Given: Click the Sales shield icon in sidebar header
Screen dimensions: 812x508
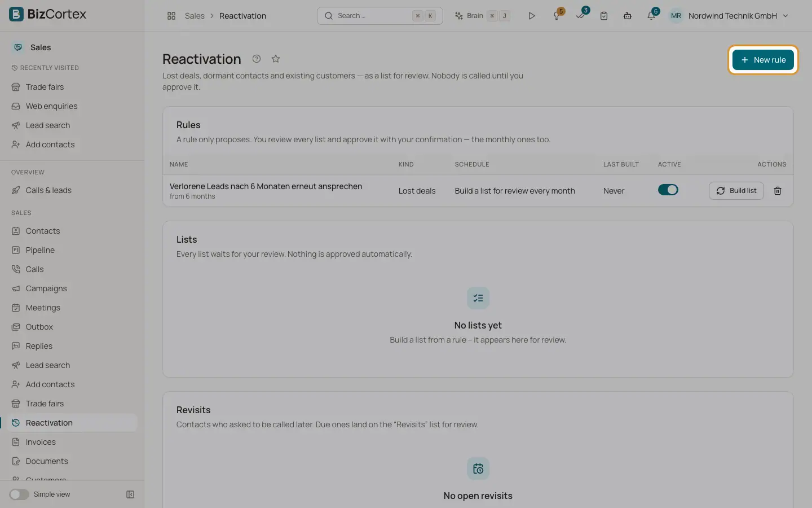Looking at the screenshot, I should (18, 47).
